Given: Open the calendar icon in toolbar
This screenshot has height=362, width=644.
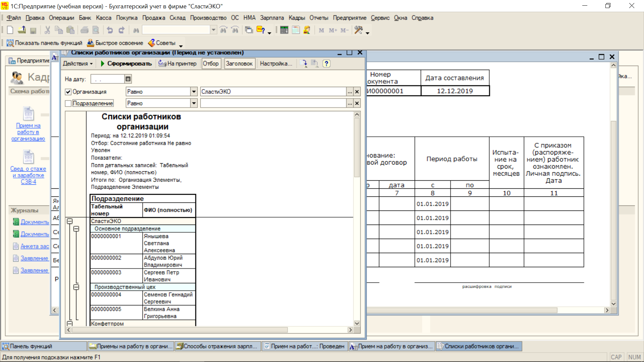Looking at the screenshot, I should pos(296,30).
